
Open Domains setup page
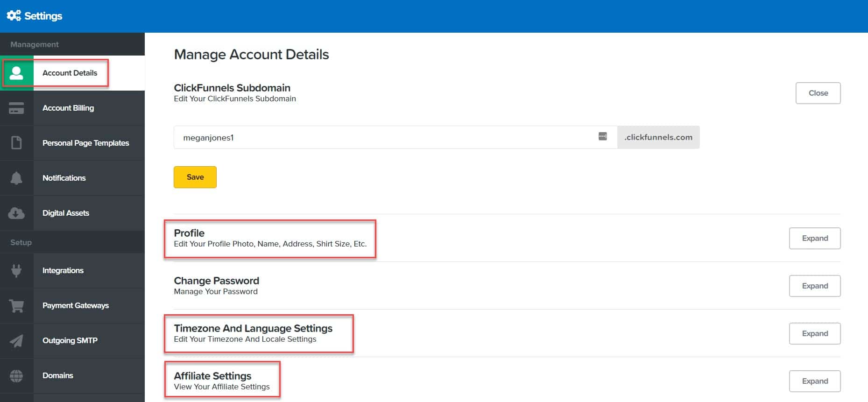[x=72, y=375]
